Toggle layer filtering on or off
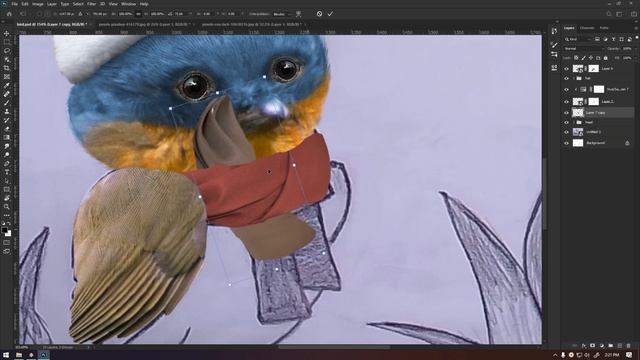The image size is (640, 360). (636, 38)
